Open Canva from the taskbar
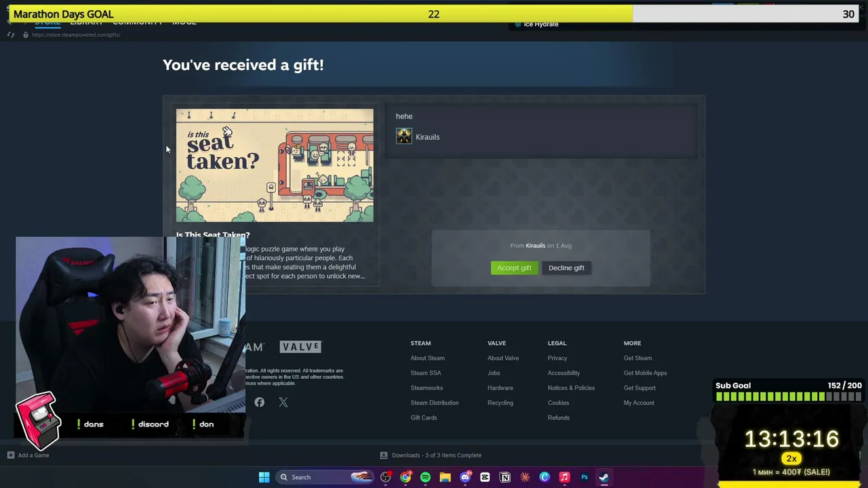Screen dimensions: 868x488 tap(545, 477)
